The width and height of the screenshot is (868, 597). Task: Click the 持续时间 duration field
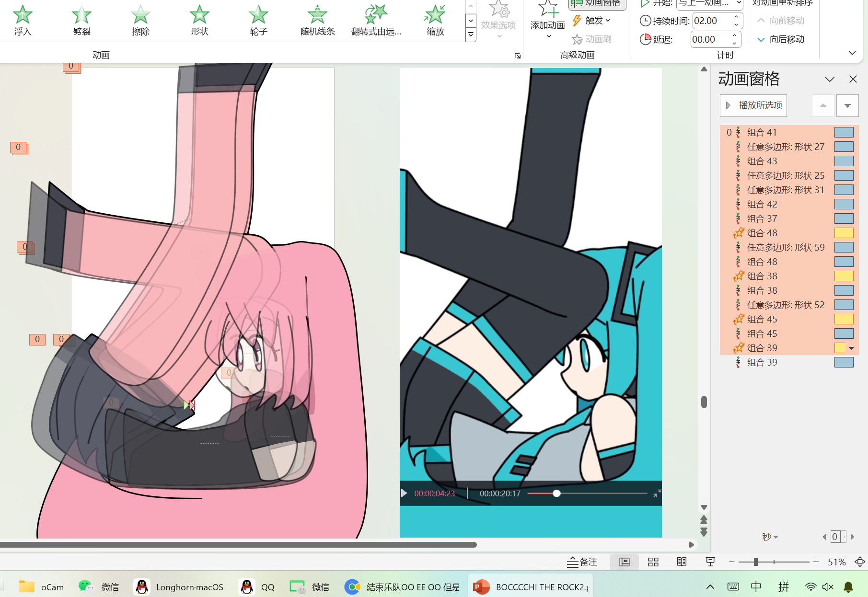(x=712, y=21)
